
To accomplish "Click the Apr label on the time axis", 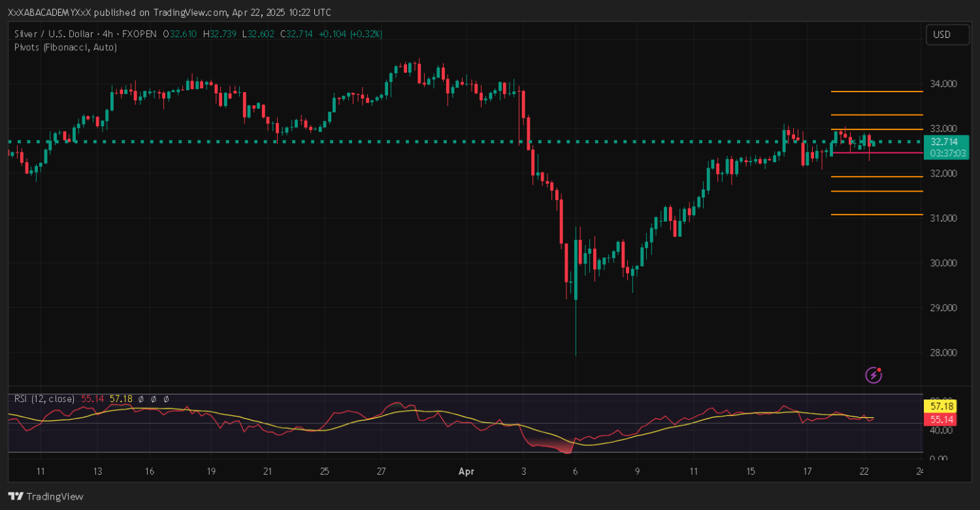I will [466, 471].
